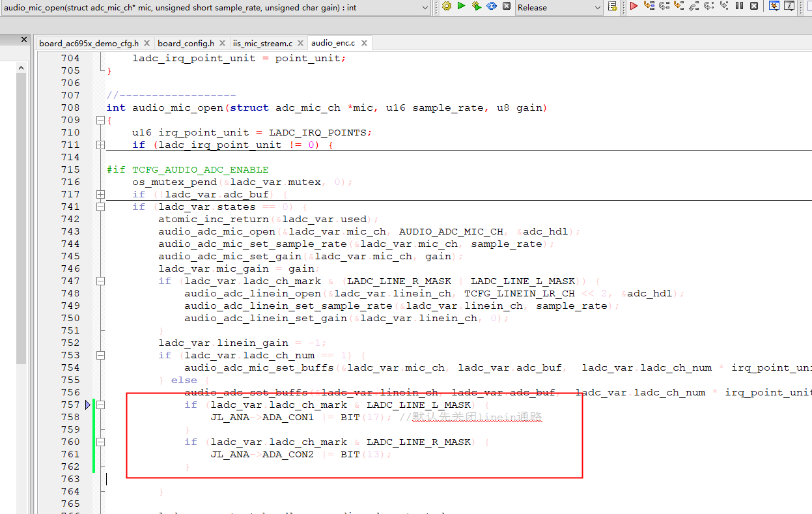The height and width of the screenshot is (514, 812).
Task: Click the Step into instruction icon
Action: [x=724, y=6]
